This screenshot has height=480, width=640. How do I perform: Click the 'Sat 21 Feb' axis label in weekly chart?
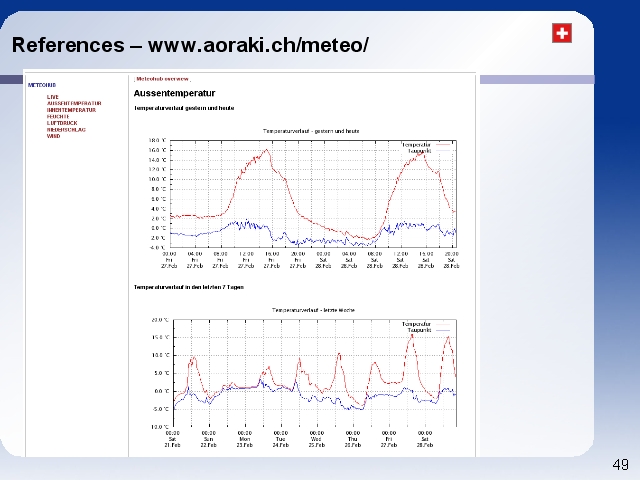click(173, 439)
